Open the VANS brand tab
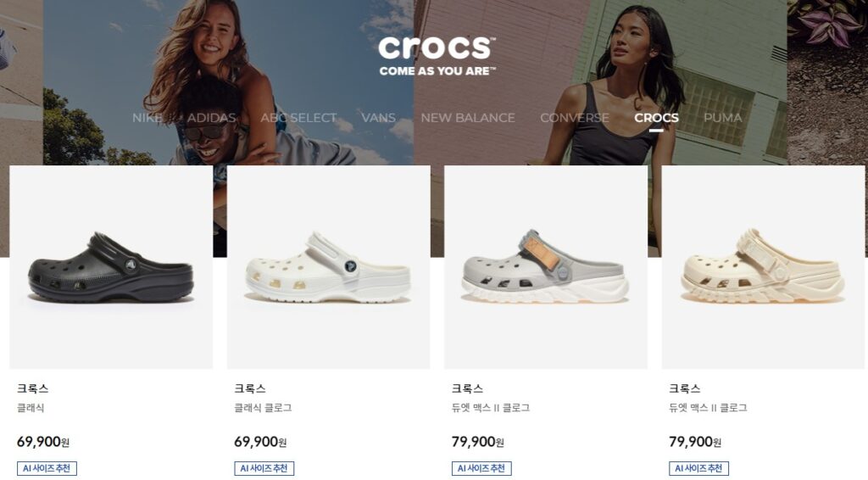This screenshot has width=868, height=480. tap(378, 118)
